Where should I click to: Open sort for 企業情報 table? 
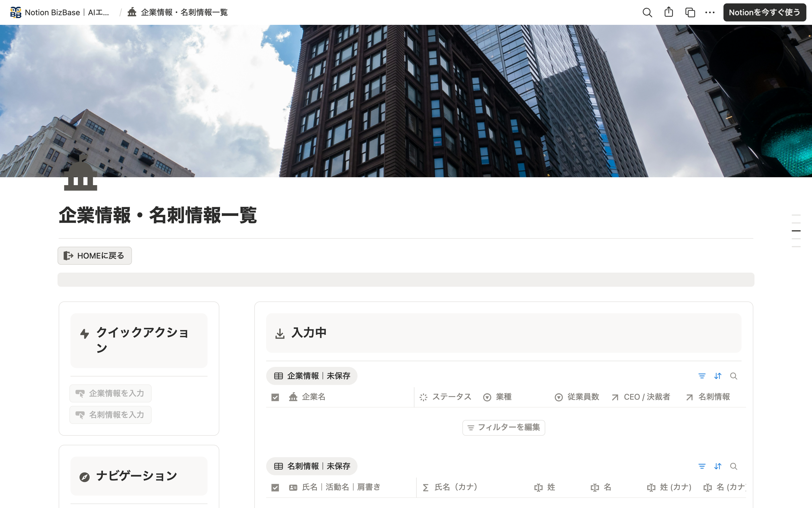(x=718, y=376)
